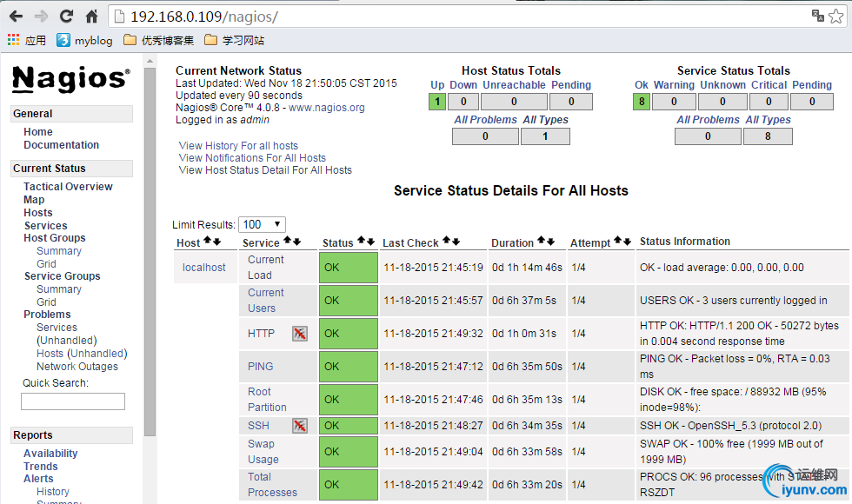Open the localhost host link
The image size is (852, 504).
[x=203, y=268]
